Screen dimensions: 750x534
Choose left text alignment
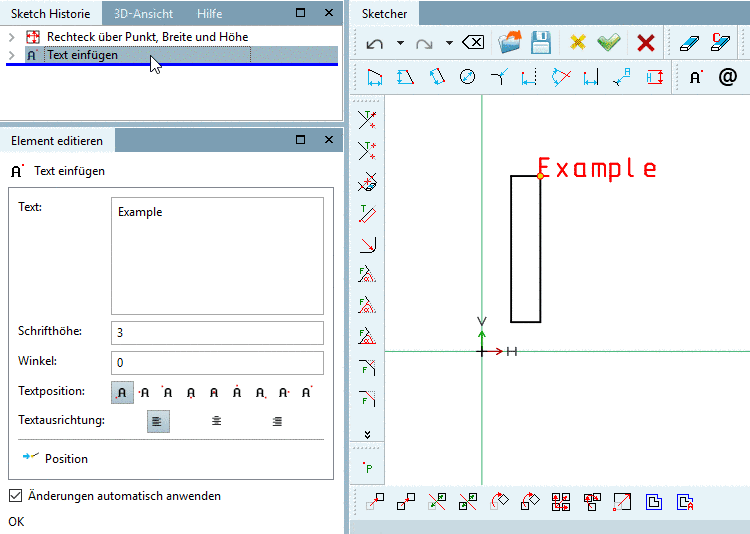coord(158,421)
